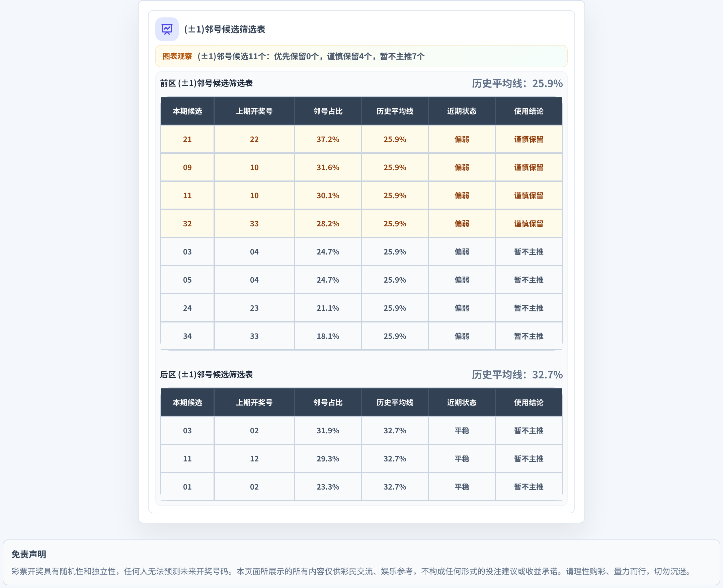This screenshot has width=723, height=588.
Task: Click the heading 前区 (±1)邻号候选筛选表
Action: pos(207,83)
